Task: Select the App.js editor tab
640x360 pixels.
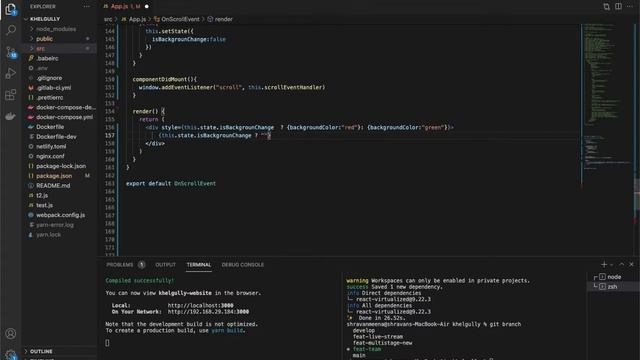Action: pyautogui.click(x=126, y=7)
